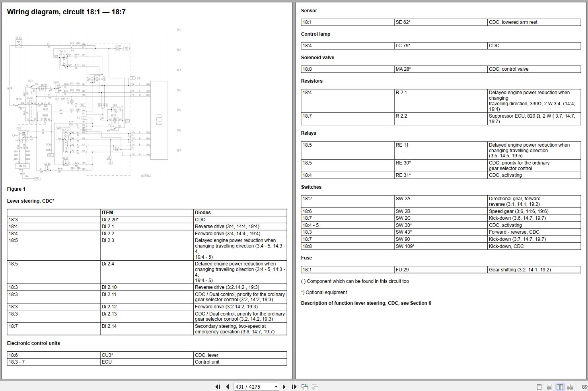Click the "Relays" section heading
588x391 pixels.
309,133
